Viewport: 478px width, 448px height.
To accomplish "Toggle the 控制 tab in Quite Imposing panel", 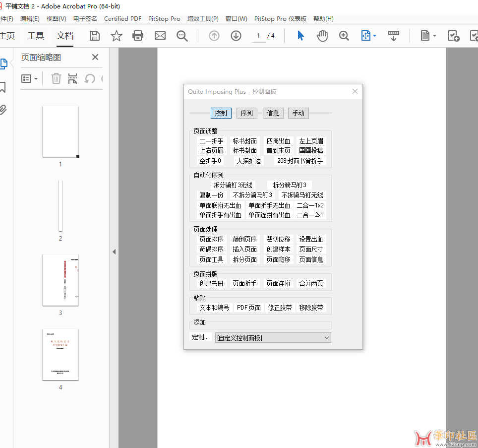I will pos(221,113).
